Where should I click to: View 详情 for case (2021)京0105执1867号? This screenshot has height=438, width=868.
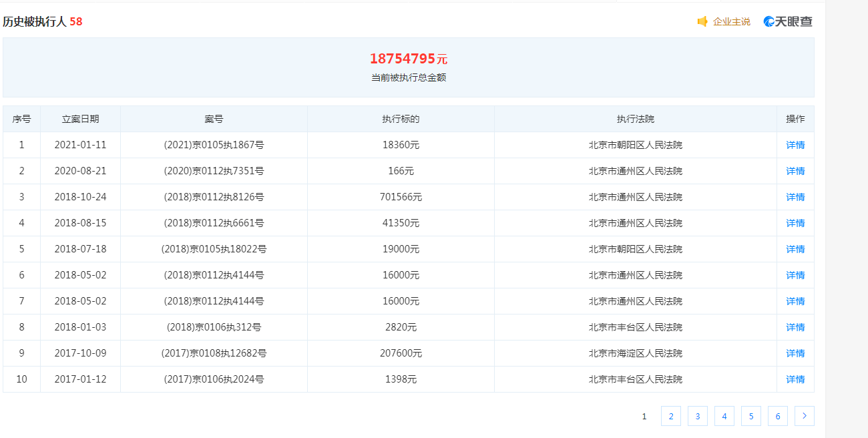pyautogui.click(x=795, y=145)
